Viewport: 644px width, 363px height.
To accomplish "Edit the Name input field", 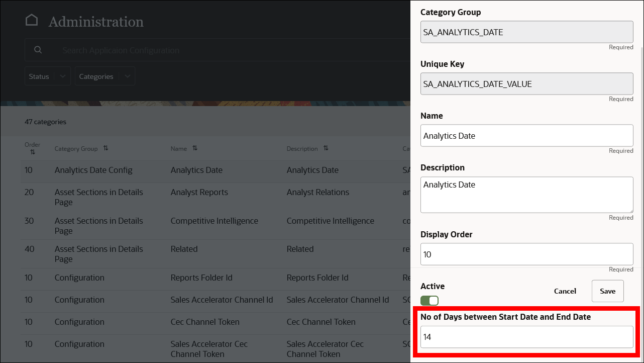I will (x=526, y=135).
